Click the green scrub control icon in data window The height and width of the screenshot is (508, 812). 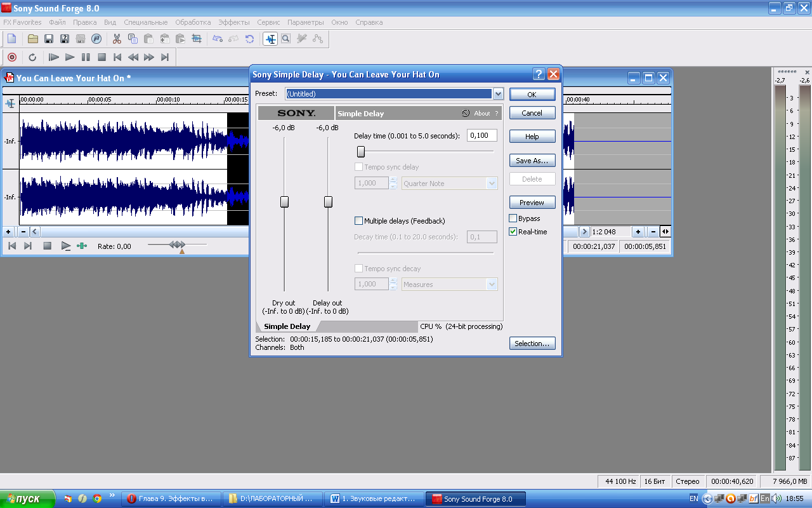(82, 246)
